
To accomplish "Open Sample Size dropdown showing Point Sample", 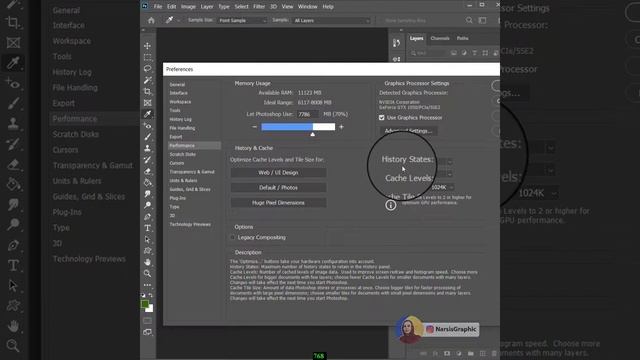I will click(242, 20).
